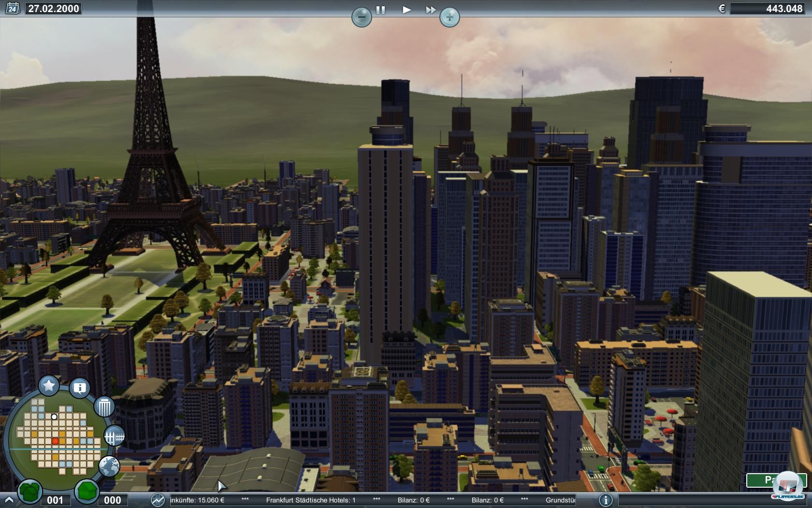812x508 pixels.
Task: Select the columned building icon by minimap
Action: coord(104,407)
